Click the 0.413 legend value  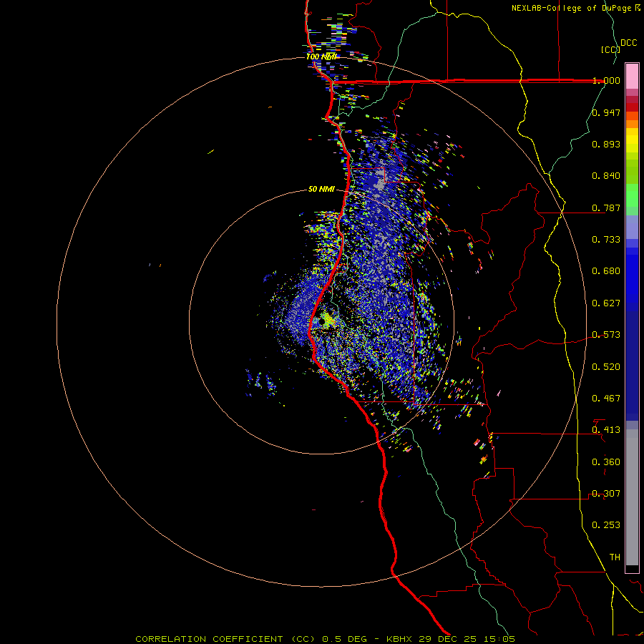[x=606, y=430]
